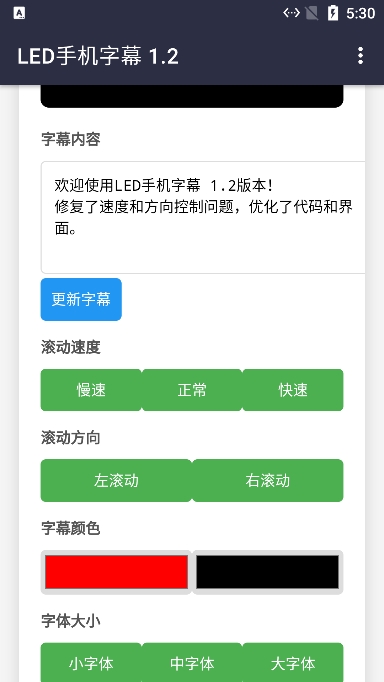Click the 更新字幕 button
The image size is (384, 682).
81,299
